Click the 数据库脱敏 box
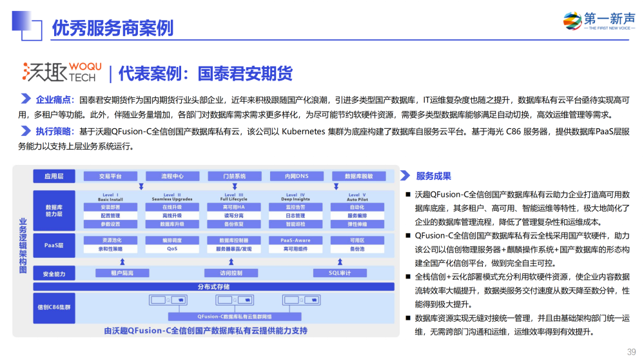644x361 pixels. pos(359,176)
